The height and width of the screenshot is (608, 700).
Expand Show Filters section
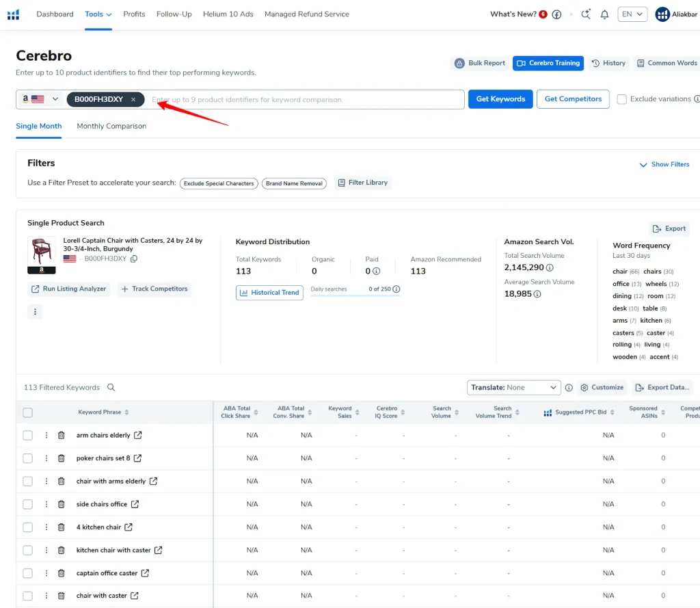(664, 164)
